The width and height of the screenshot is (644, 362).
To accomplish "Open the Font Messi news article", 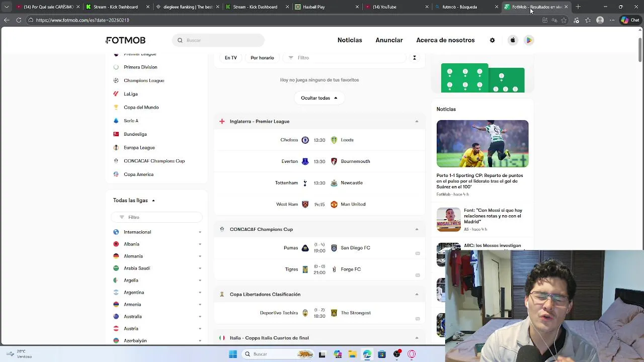I will pyautogui.click(x=482, y=220).
